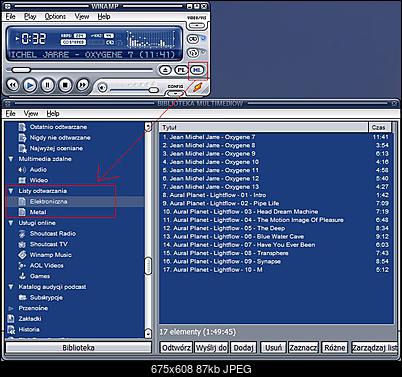The image size is (402, 377).
Task: Click the 0:32 elapsed time display
Action: pyautogui.click(x=34, y=39)
